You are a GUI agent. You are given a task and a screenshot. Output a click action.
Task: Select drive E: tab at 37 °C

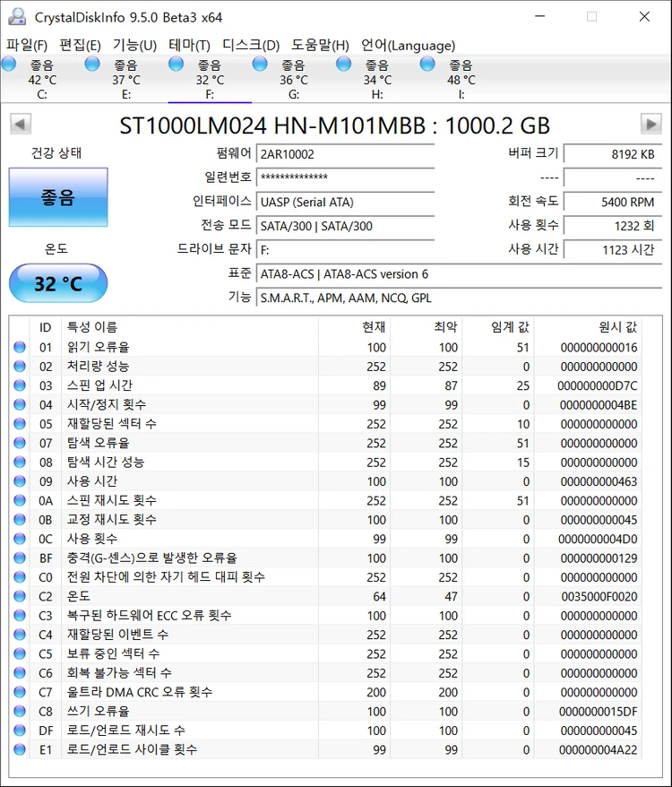pos(126,79)
